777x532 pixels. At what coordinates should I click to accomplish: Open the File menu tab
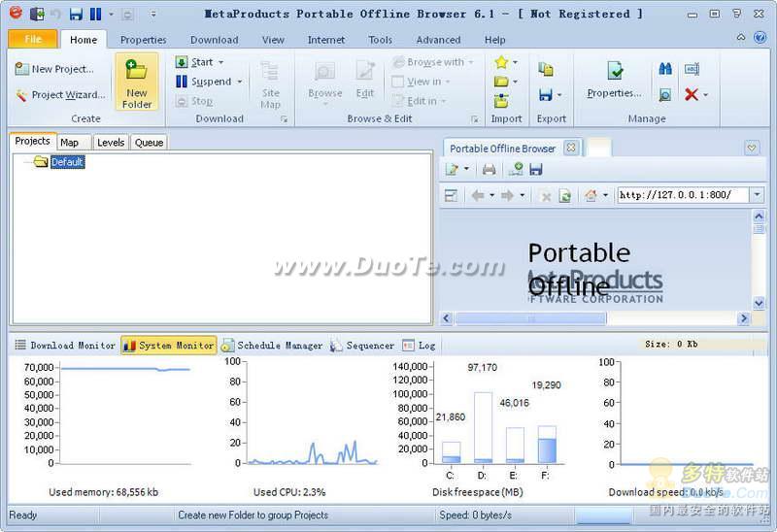pos(33,39)
